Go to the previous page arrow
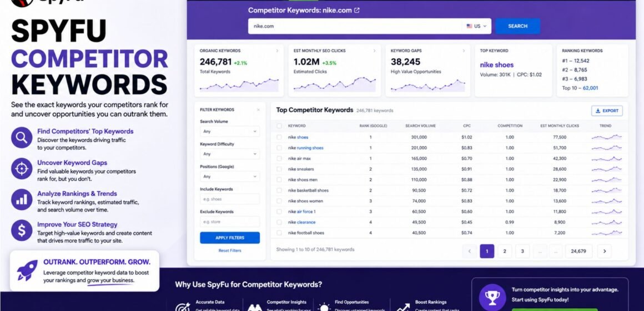This screenshot has width=644, height=311. 470,251
